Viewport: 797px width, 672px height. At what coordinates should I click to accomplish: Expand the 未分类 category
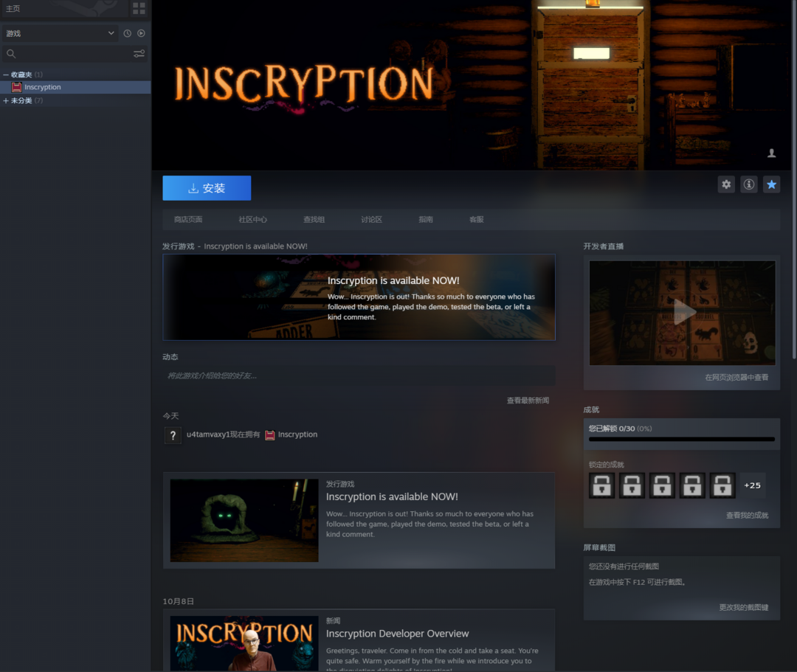coord(6,101)
